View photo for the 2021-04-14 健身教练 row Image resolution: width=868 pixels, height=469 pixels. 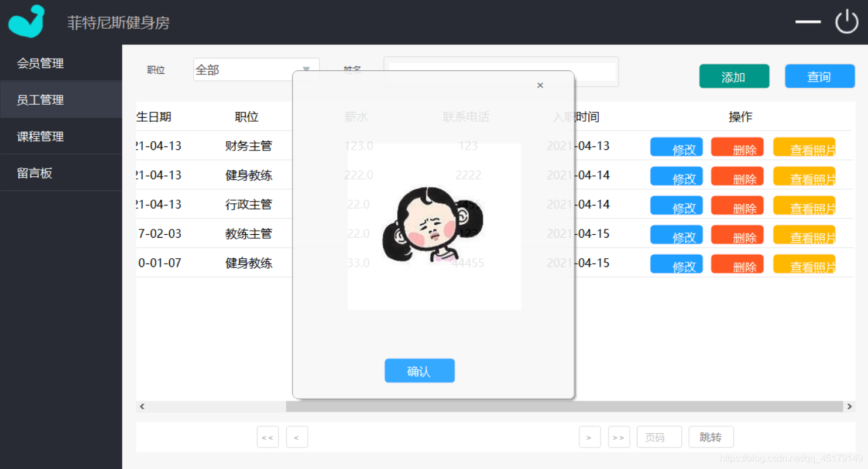coord(804,176)
